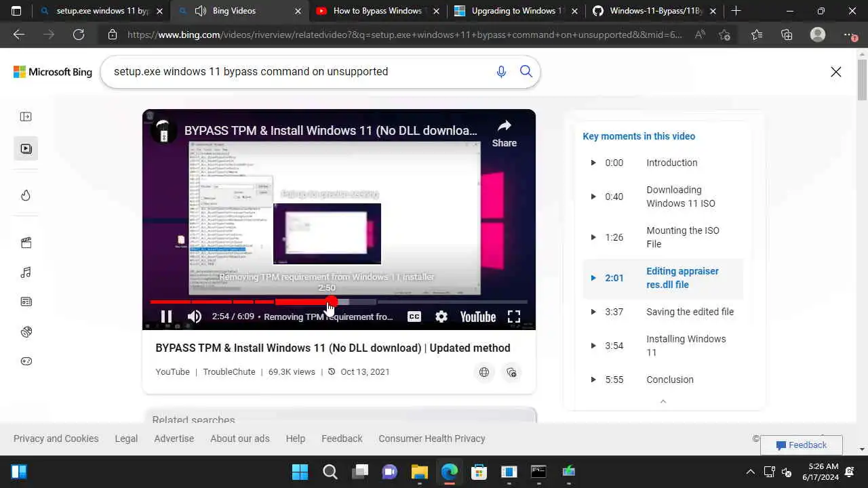Jump to Downloading Windows 11 ISO moment

pyautogui.click(x=663, y=197)
